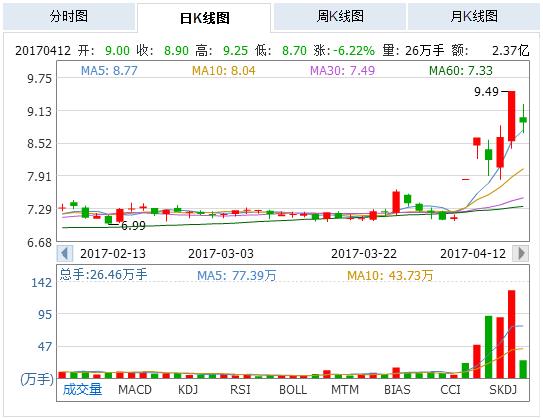Image resolution: width=543 pixels, height=419 pixels.
Task: Select the 成交量 indicator
Action: point(82,390)
